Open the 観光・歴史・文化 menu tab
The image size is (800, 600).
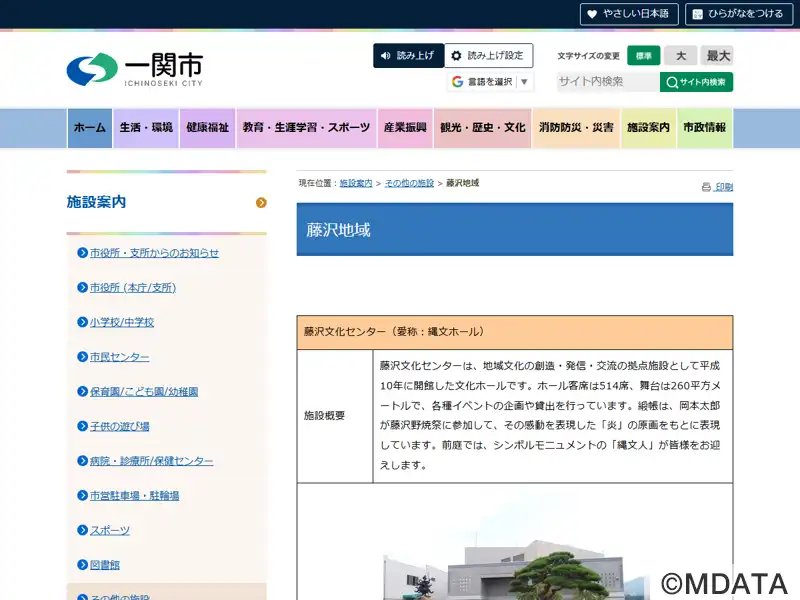(x=482, y=128)
